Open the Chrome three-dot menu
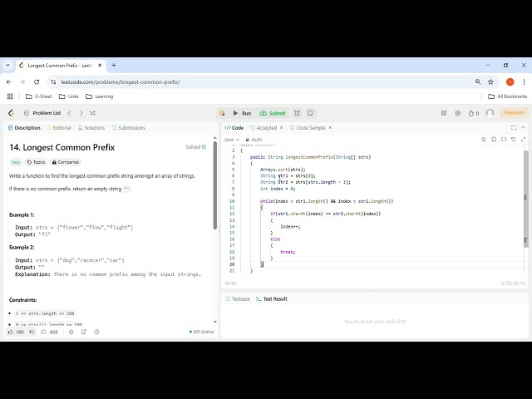Viewport: 532px width, 399px height. [x=524, y=81]
